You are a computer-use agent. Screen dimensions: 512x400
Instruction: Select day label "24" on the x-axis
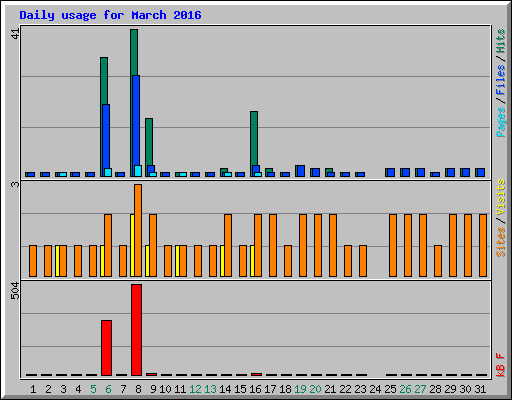point(375,389)
